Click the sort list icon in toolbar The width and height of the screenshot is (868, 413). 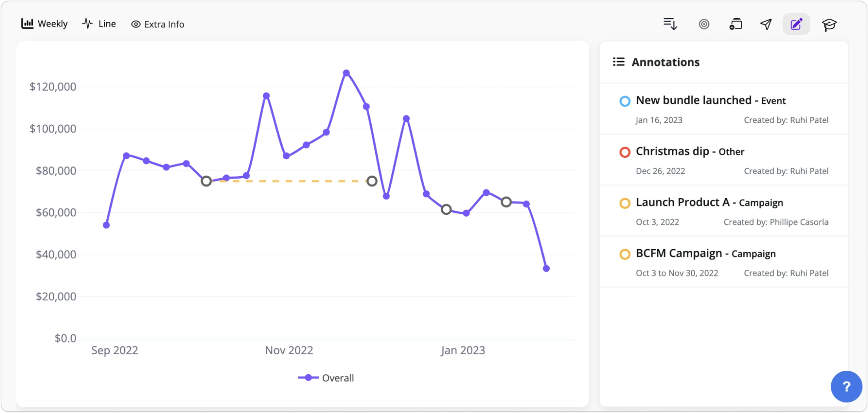[670, 24]
